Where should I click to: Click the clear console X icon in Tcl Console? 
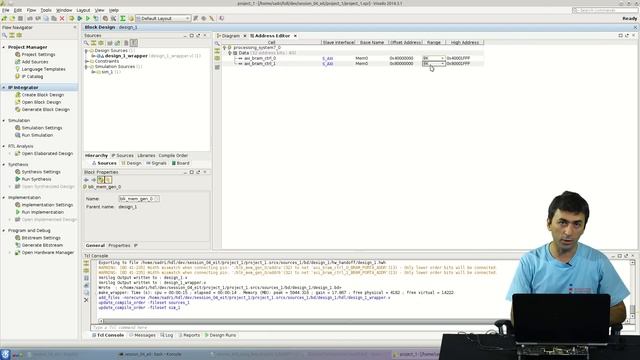pyautogui.click(x=86, y=300)
